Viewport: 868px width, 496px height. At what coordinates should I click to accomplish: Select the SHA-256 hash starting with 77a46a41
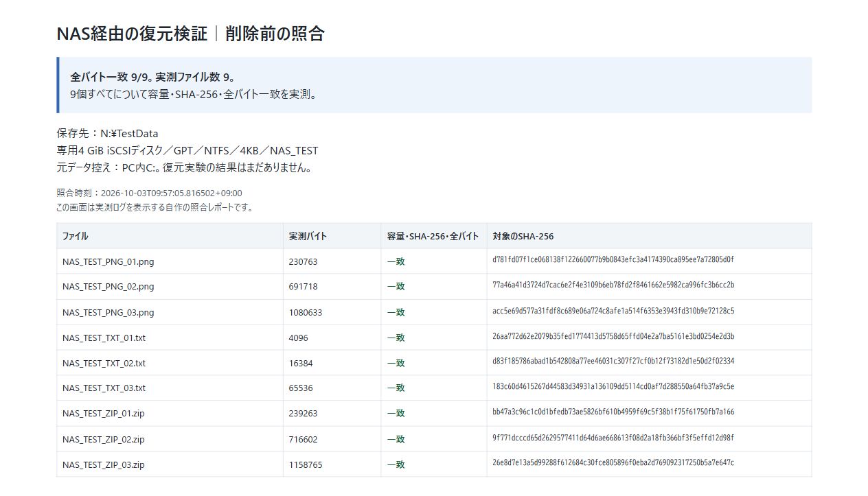(613, 285)
